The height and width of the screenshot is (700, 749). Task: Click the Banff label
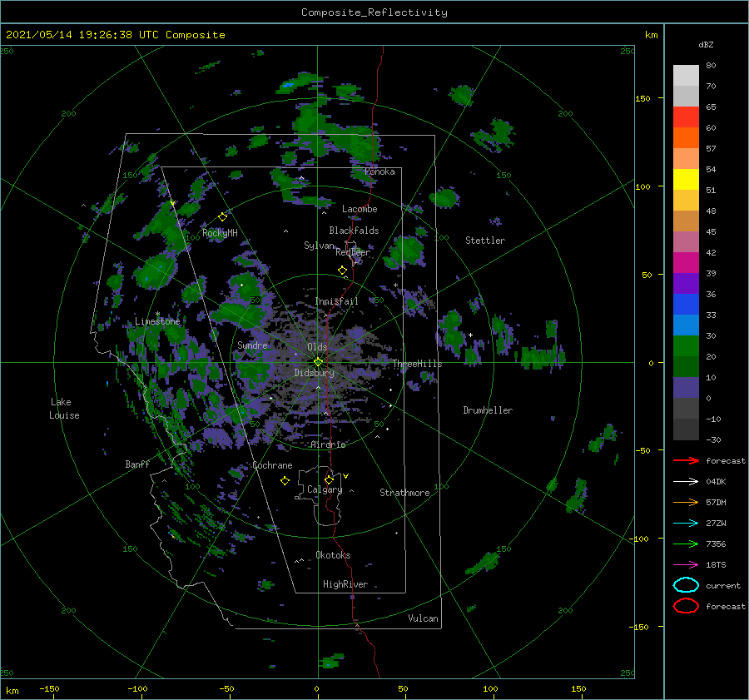coord(137,464)
